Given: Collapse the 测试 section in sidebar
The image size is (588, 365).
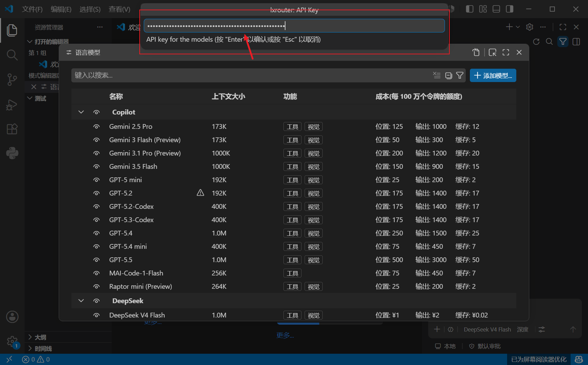Looking at the screenshot, I should point(30,98).
